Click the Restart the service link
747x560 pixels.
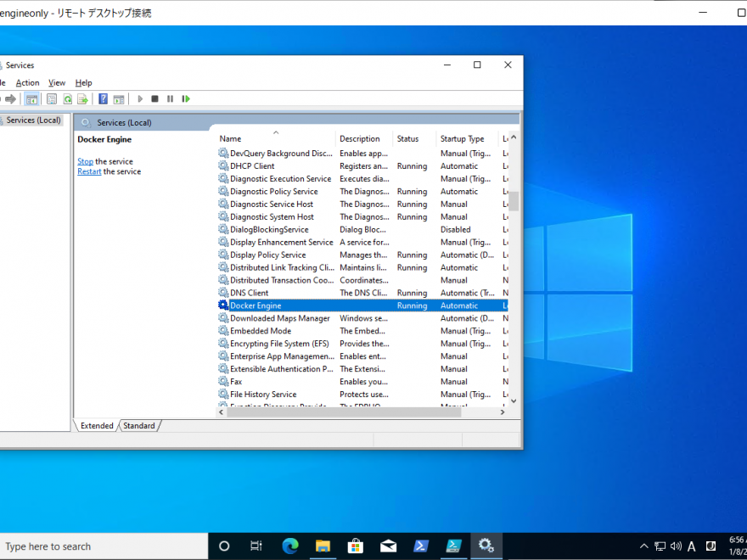(90, 171)
